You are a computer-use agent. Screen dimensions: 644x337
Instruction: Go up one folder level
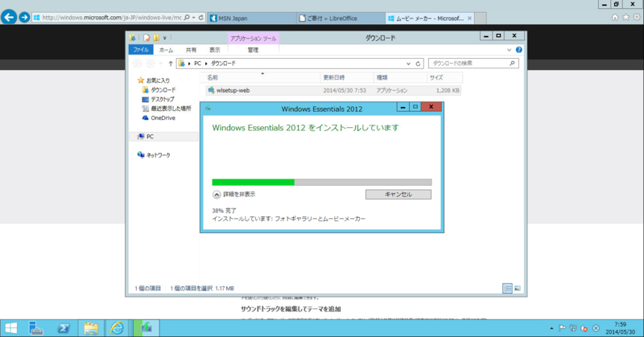pos(171,64)
